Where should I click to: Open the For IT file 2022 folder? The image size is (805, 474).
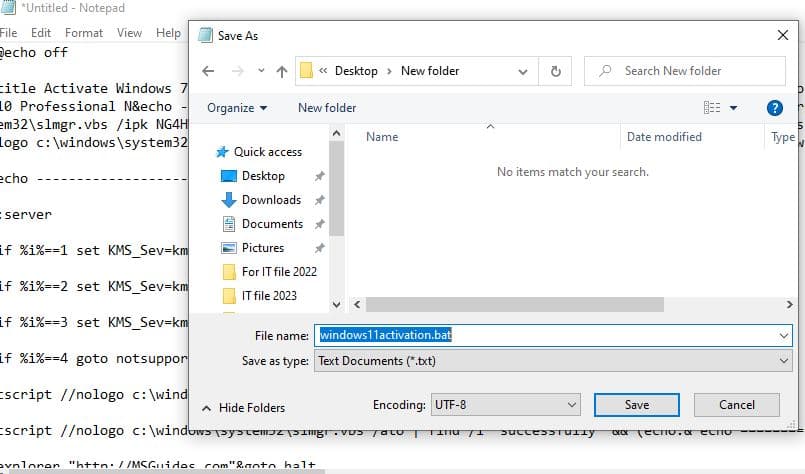(x=279, y=272)
